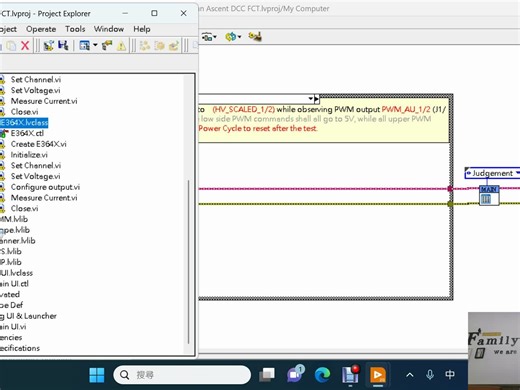
Task: Select Close.vi above E364X.lvclass
Action: click(x=24, y=112)
